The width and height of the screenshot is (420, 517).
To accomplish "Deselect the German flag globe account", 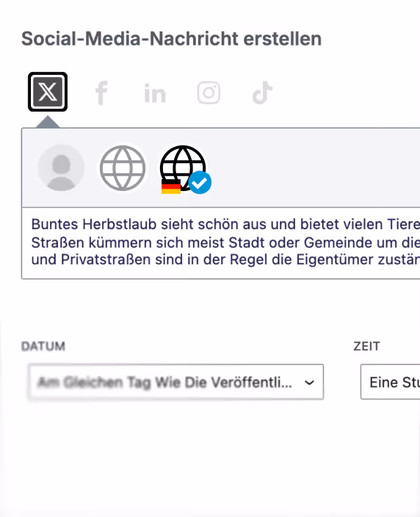I will click(185, 169).
